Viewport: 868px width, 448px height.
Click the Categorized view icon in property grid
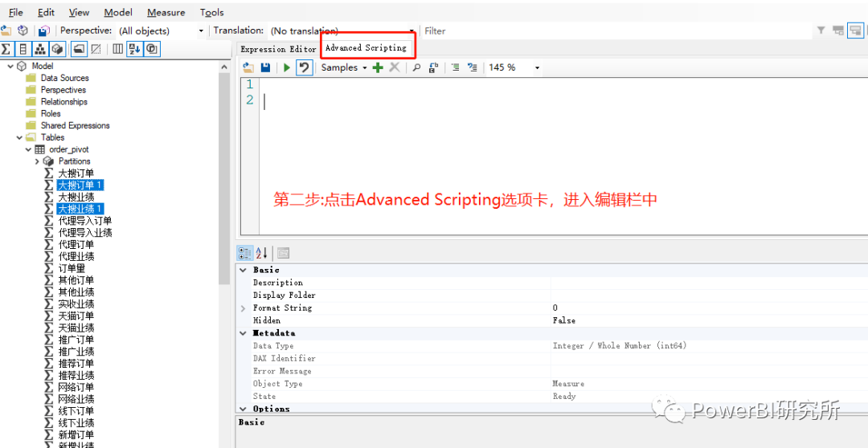point(244,254)
